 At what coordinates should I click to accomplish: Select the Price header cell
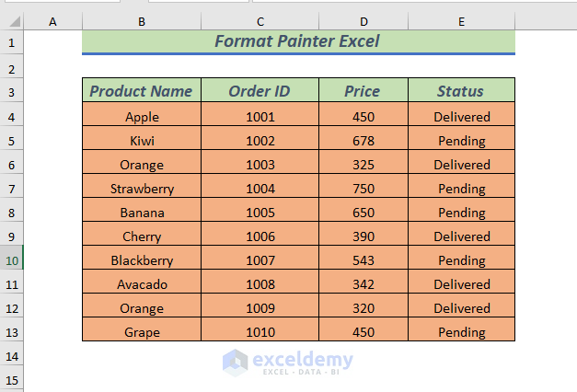(x=364, y=91)
